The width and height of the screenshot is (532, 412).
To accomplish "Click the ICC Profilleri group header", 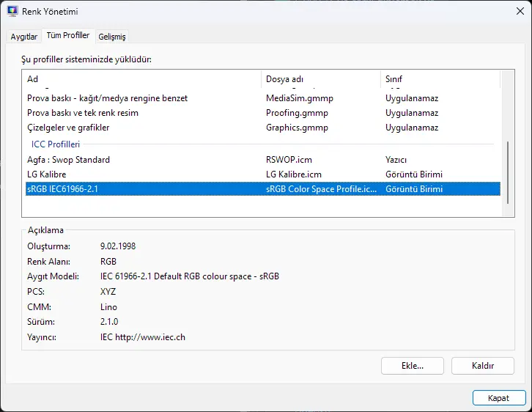I will click(55, 144).
